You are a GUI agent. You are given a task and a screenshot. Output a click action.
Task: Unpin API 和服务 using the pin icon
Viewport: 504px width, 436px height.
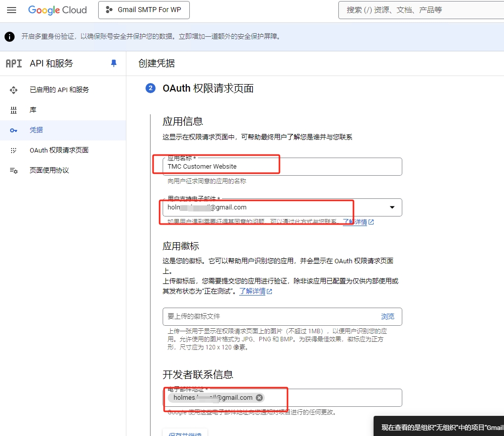[113, 63]
